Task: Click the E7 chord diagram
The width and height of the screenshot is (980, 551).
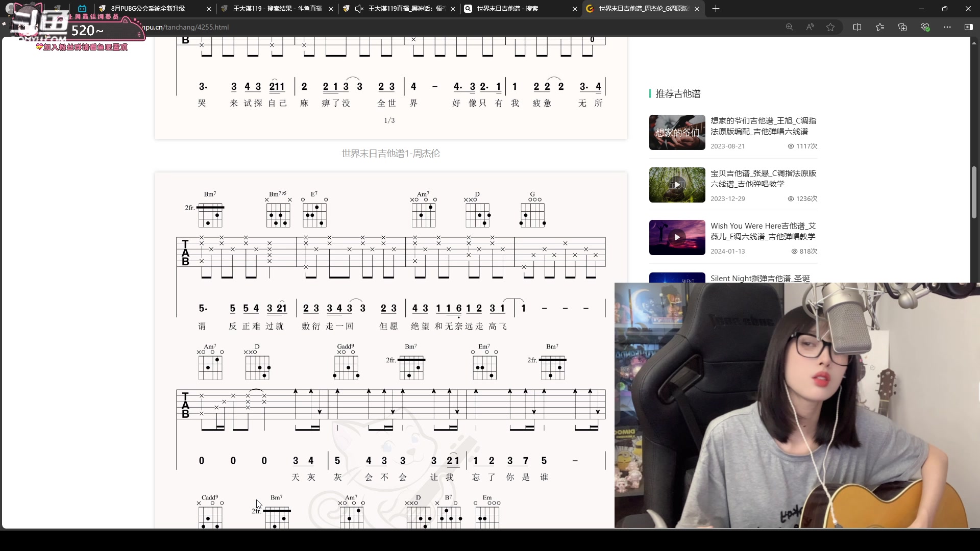Action: coord(314,210)
